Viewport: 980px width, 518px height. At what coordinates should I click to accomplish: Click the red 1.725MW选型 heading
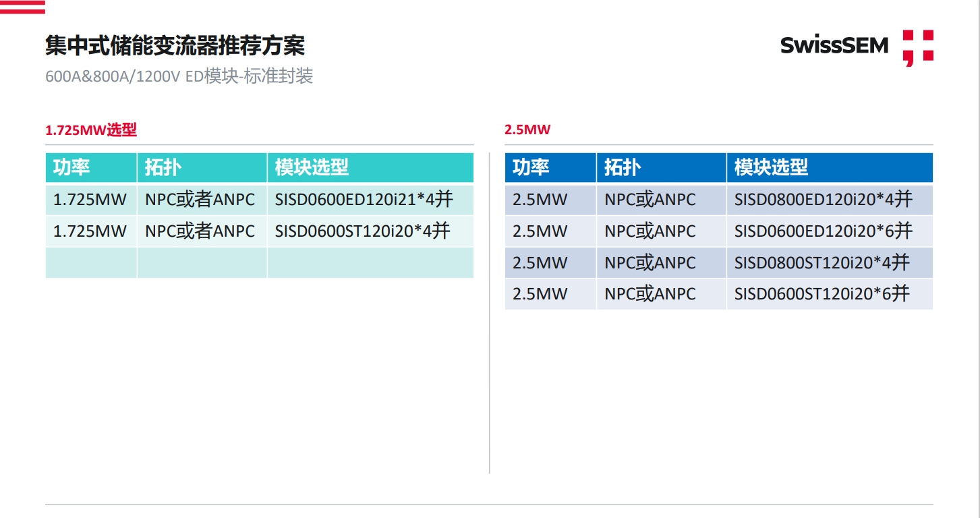coord(91,130)
